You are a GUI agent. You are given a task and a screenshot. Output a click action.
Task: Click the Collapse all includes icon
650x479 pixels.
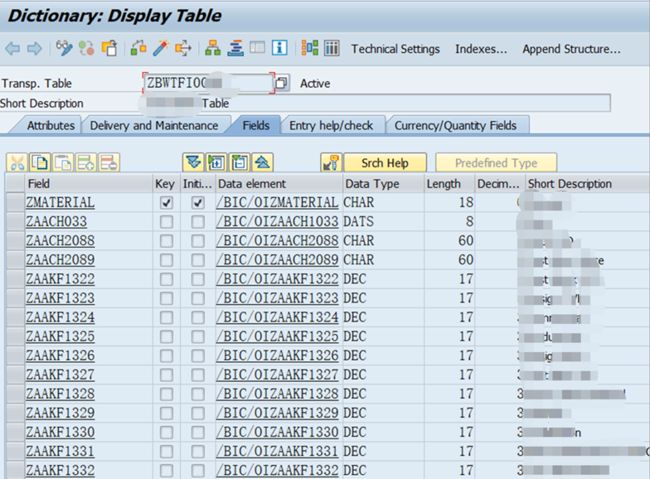coord(262,163)
